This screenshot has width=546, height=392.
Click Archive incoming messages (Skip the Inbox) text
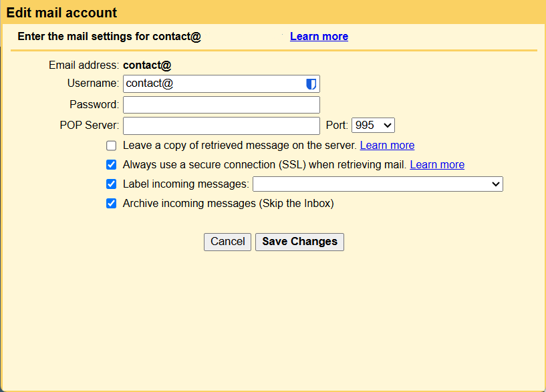228,204
